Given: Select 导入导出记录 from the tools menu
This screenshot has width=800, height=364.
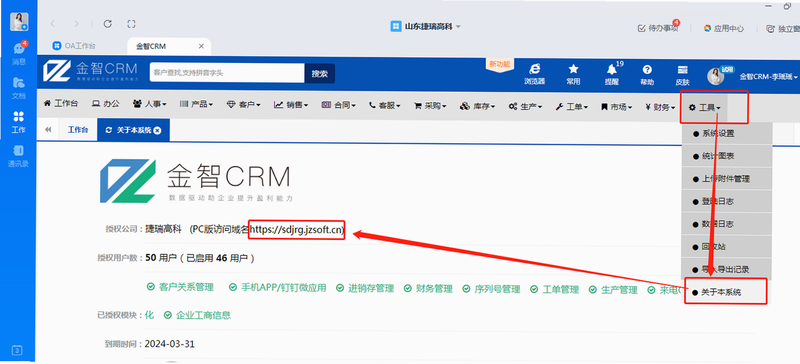Looking at the screenshot, I should click(727, 269).
